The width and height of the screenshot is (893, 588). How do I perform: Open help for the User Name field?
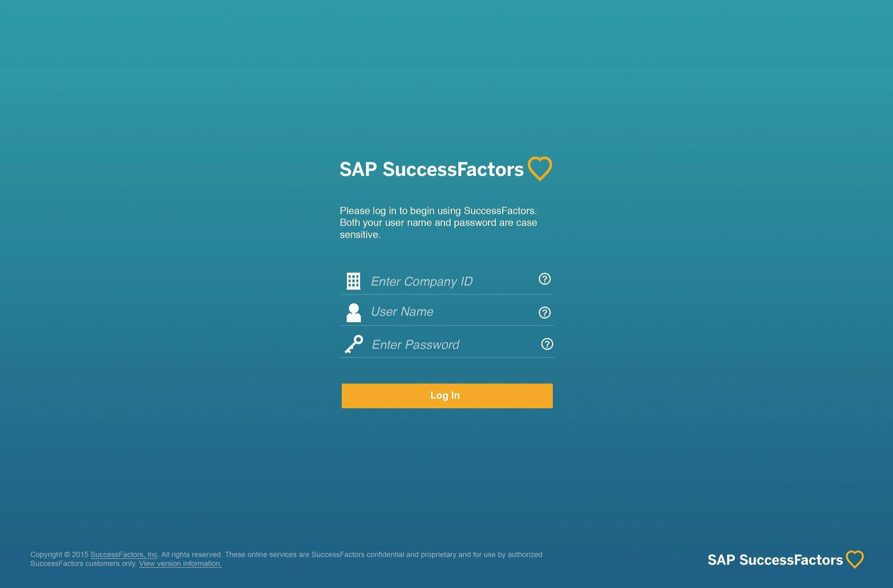point(544,313)
